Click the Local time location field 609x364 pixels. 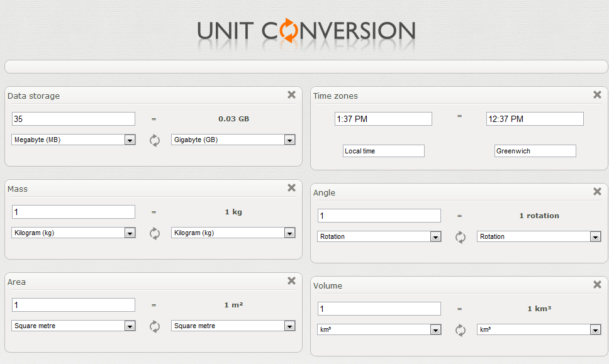pyautogui.click(x=384, y=151)
